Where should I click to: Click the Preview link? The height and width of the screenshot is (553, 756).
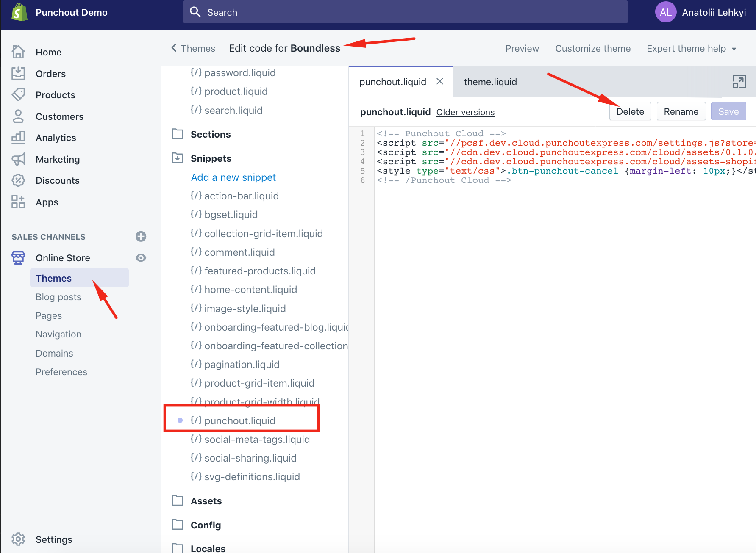pos(522,48)
